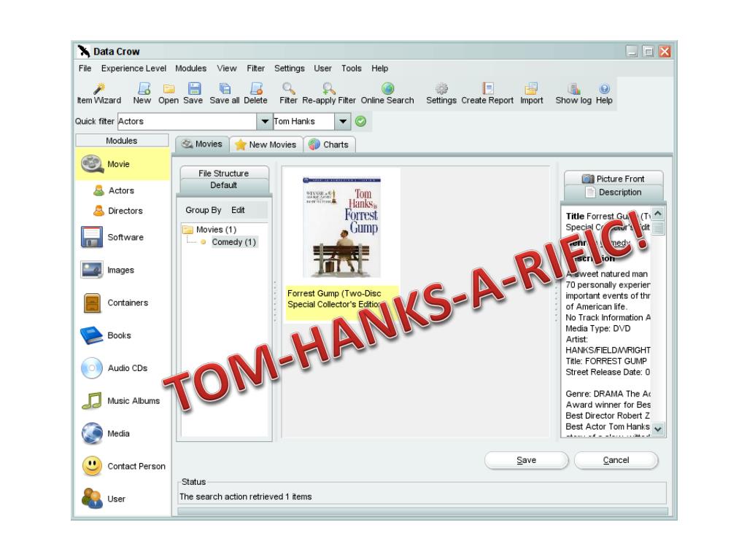Screen dimensions: 747x560
Task: Switch to the Charts tab
Action: pos(329,144)
